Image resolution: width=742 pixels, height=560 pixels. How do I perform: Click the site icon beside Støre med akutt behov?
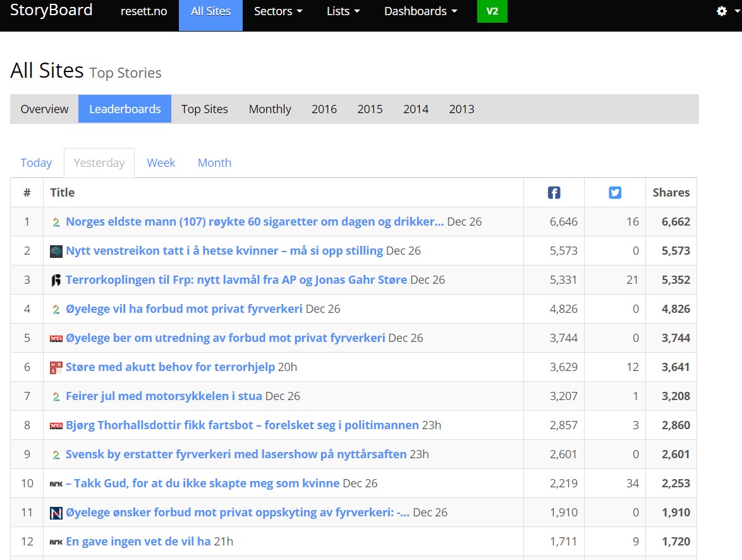tap(56, 367)
